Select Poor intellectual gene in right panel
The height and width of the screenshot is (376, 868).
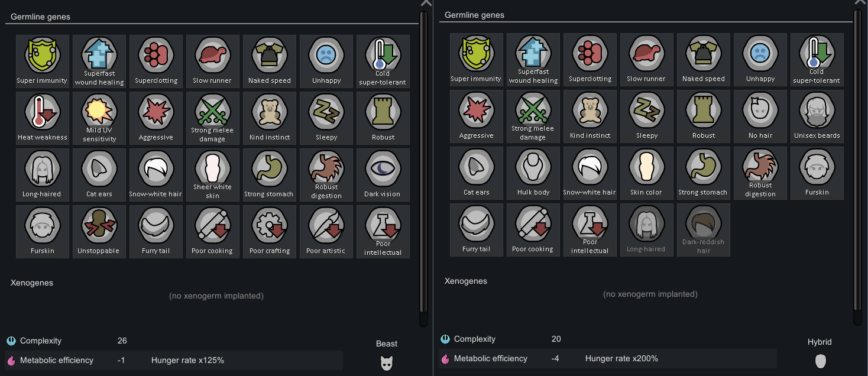(x=590, y=230)
